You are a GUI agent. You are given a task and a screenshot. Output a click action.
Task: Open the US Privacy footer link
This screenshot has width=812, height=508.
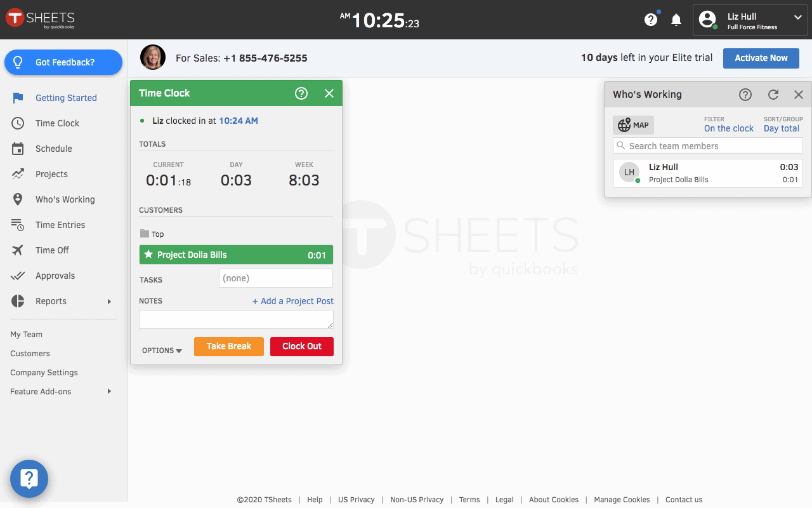357,500
